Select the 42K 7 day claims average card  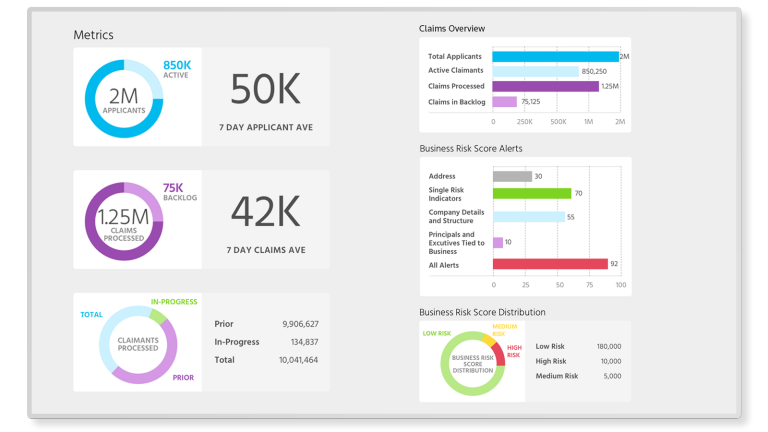click(x=265, y=220)
